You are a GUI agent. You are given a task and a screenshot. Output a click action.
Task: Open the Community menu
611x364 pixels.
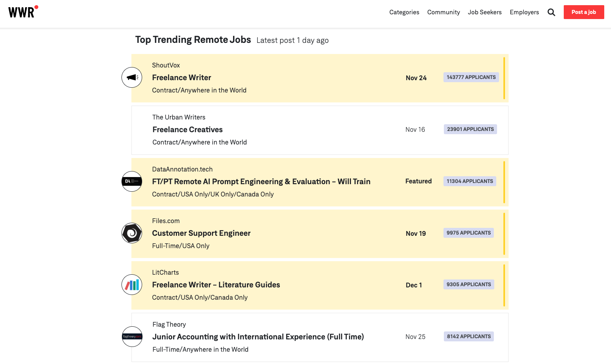pos(443,12)
